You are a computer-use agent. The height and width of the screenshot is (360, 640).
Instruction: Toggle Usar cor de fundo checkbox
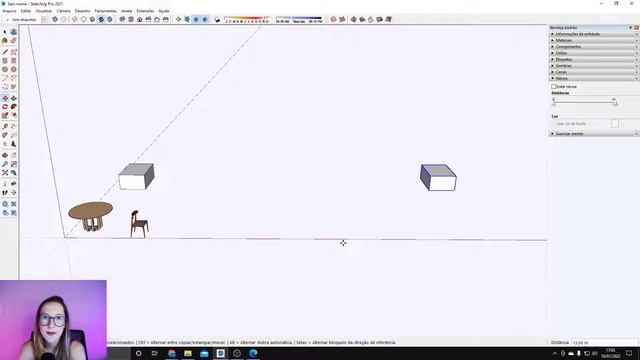554,124
